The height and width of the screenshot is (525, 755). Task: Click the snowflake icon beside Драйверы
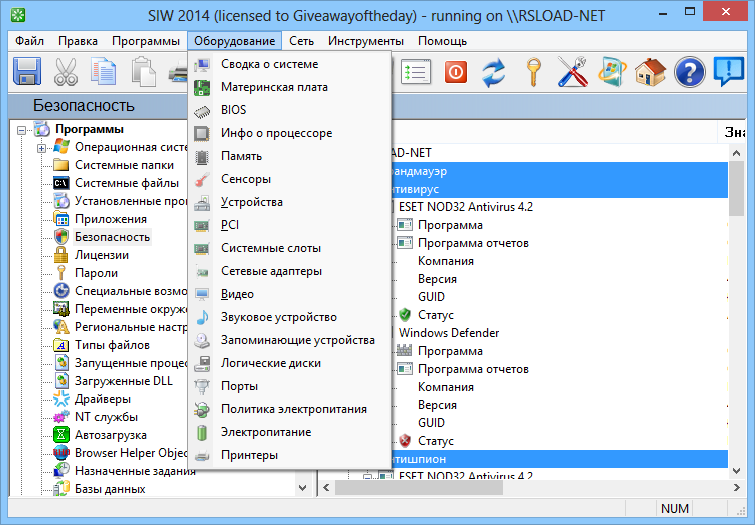point(61,399)
